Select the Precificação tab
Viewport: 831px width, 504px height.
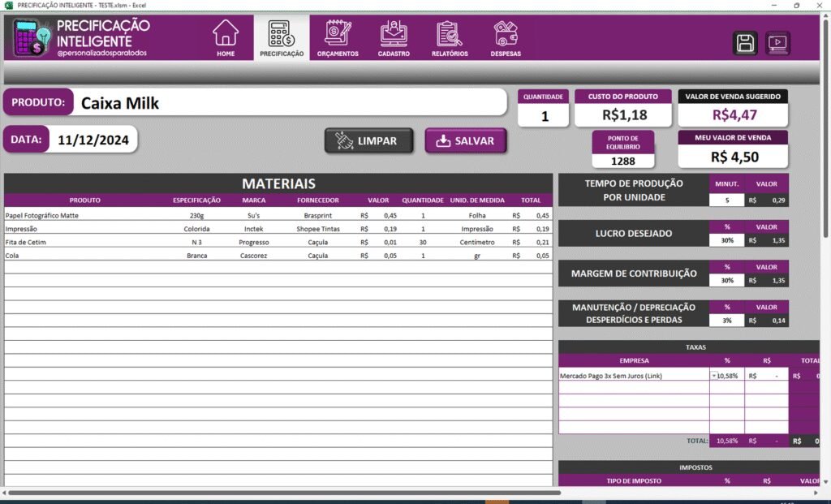pyautogui.click(x=282, y=37)
